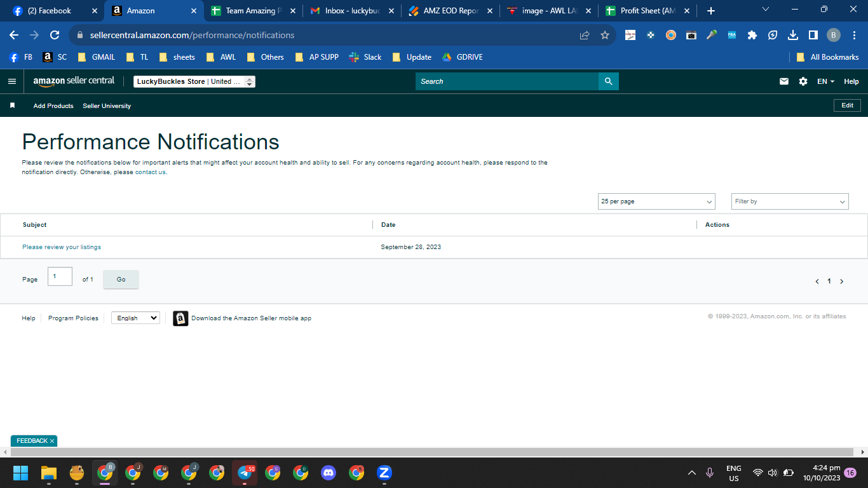Share this page from address bar
This screenshot has height=488, width=868.
585,35
